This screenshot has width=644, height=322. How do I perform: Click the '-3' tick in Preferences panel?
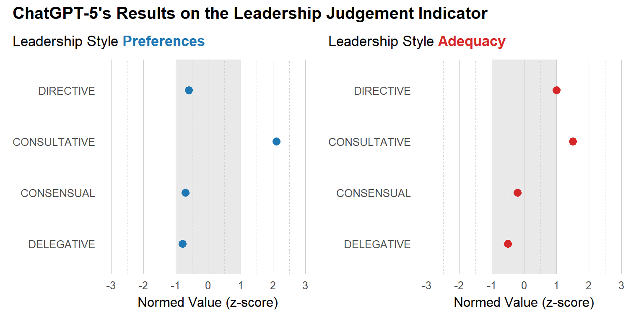pyautogui.click(x=111, y=286)
